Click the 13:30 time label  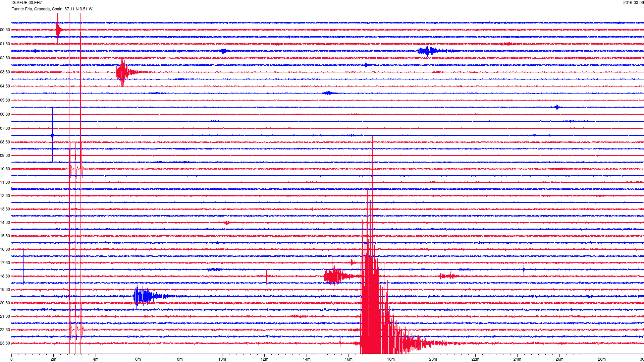[x=5, y=209]
